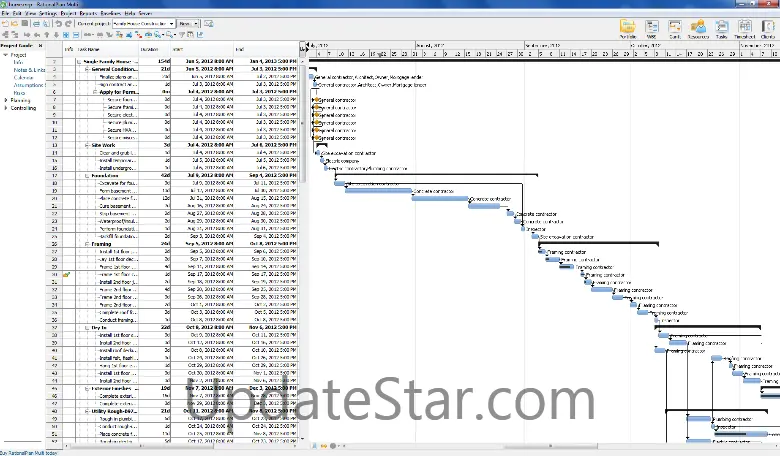Screen dimensions: 780x456
Task: Switch to the Gantt view
Action: click(675, 29)
